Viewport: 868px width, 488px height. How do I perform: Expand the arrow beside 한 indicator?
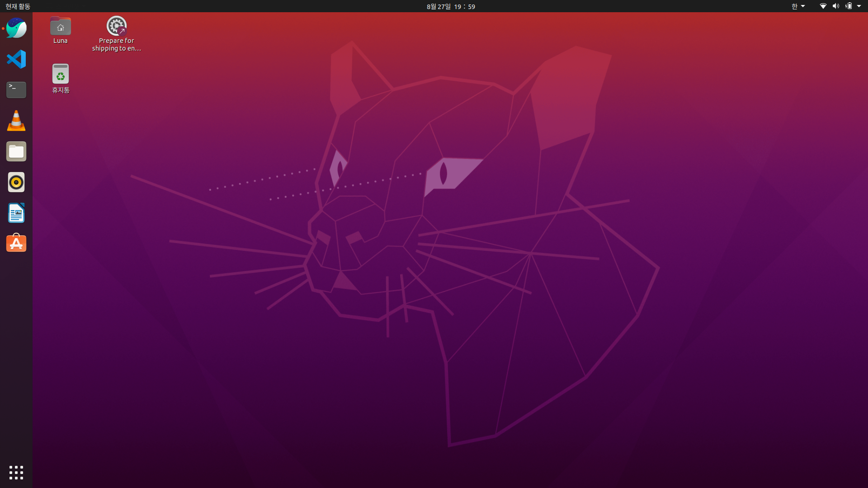coord(803,6)
